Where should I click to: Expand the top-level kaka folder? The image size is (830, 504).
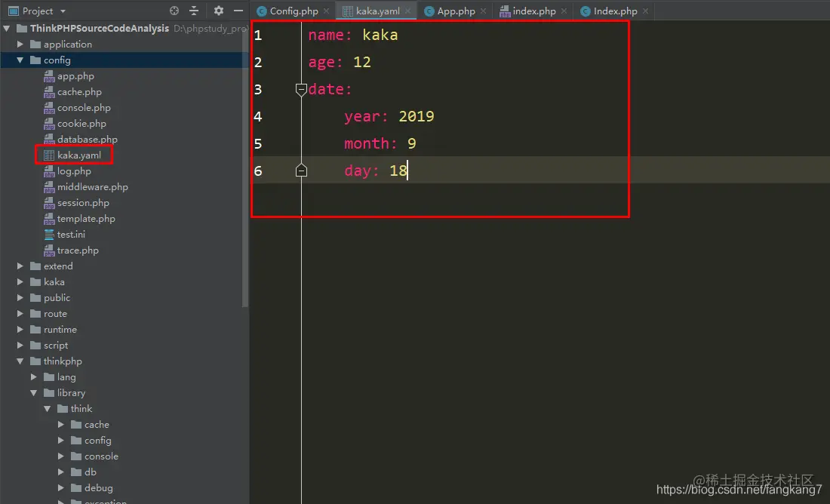click(20, 281)
